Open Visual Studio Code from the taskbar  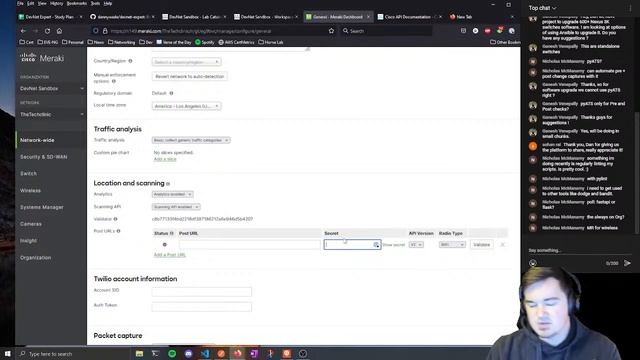tap(205, 353)
